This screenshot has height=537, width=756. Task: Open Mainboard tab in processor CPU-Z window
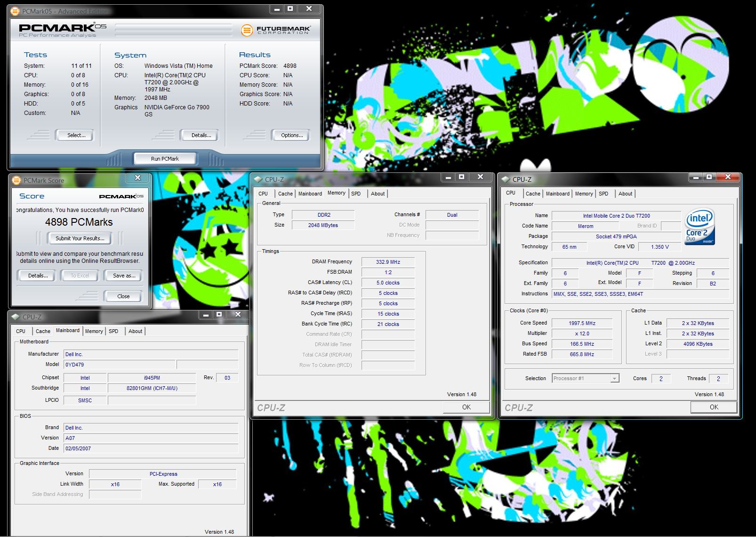tap(557, 194)
